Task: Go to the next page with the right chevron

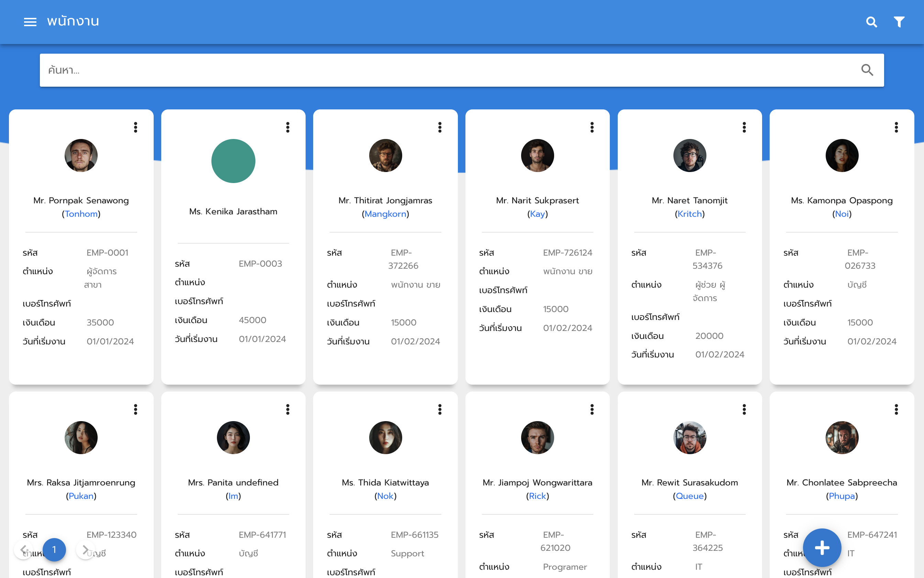Action: click(x=85, y=550)
